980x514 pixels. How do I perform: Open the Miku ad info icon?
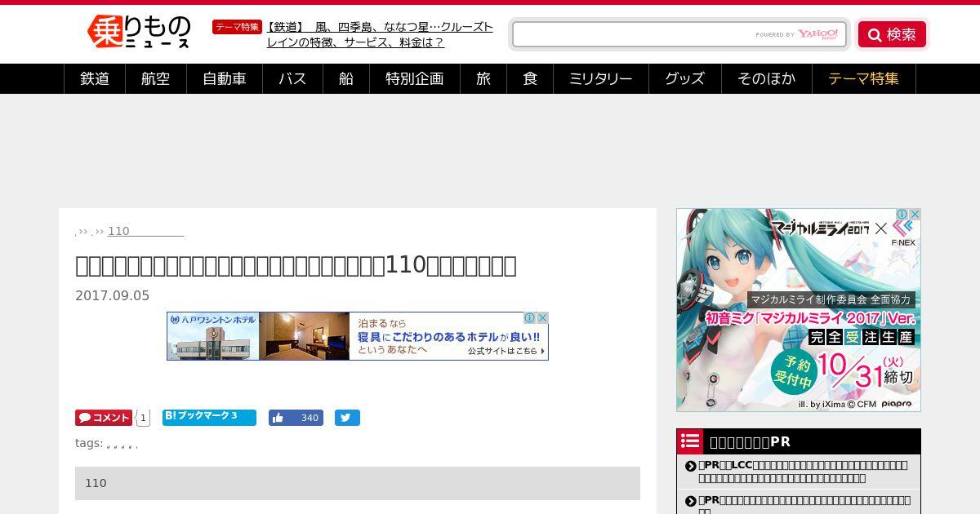(x=902, y=215)
